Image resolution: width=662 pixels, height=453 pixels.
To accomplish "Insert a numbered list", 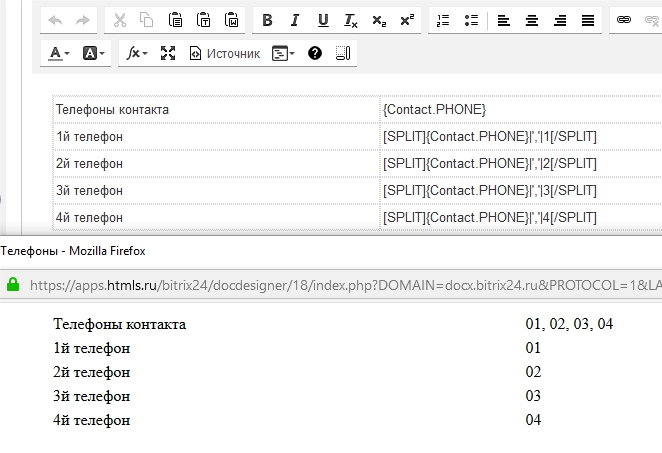I will pyautogui.click(x=444, y=20).
